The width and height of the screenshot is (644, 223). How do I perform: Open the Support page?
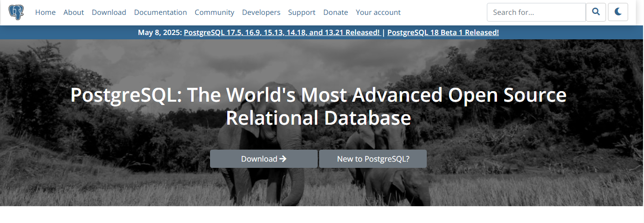click(x=302, y=12)
